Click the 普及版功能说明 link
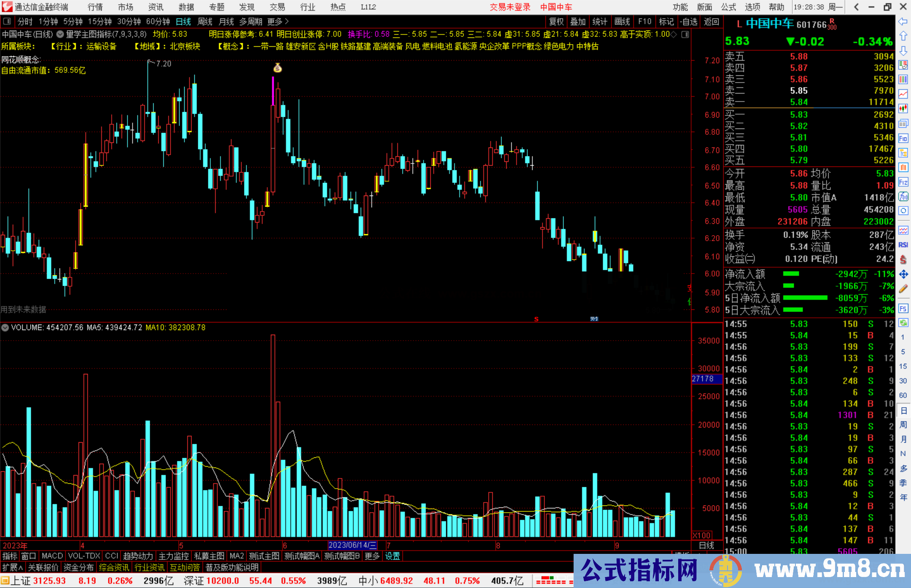The height and width of the screenshot is (588, 911). (x=232, y=567)
